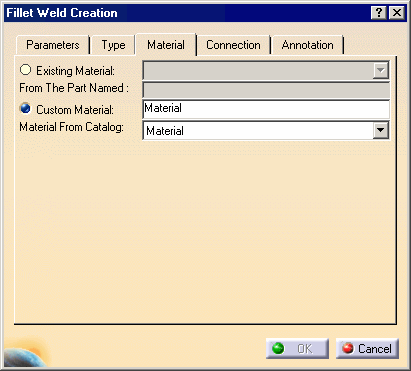Confirm with the OK button text
The height and width of the screenshot is (371, 411).
305,349
